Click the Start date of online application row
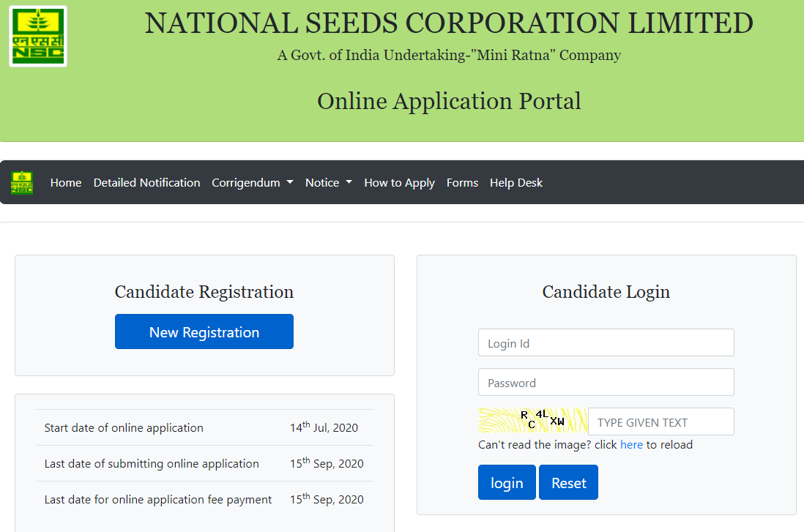 coord(204,427)
